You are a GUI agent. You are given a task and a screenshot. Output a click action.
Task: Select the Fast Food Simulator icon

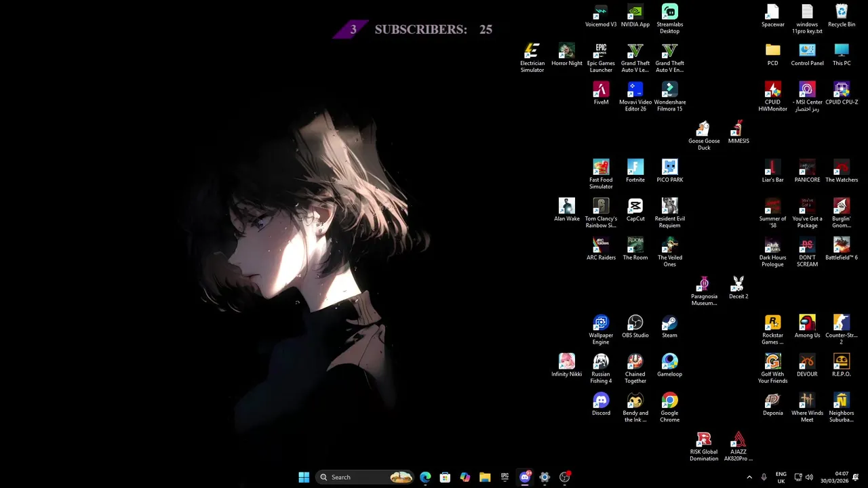pyautogui.click(x=601, y=175)
